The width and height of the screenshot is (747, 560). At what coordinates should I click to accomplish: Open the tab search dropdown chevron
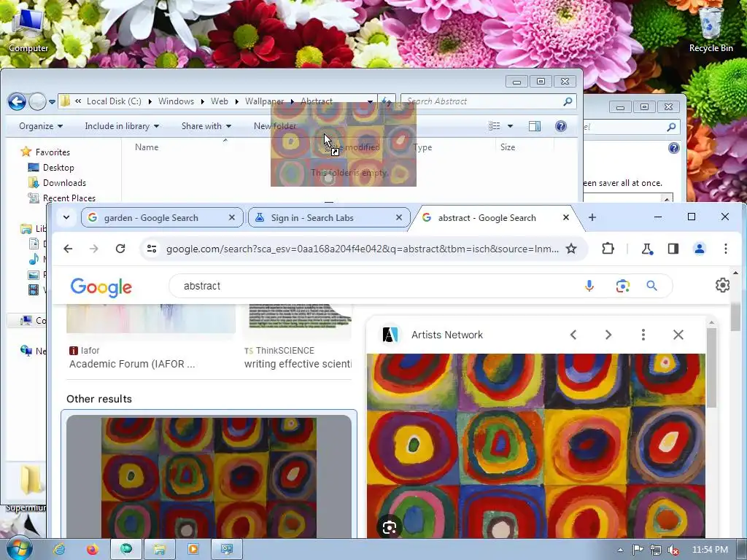(66, 217)
